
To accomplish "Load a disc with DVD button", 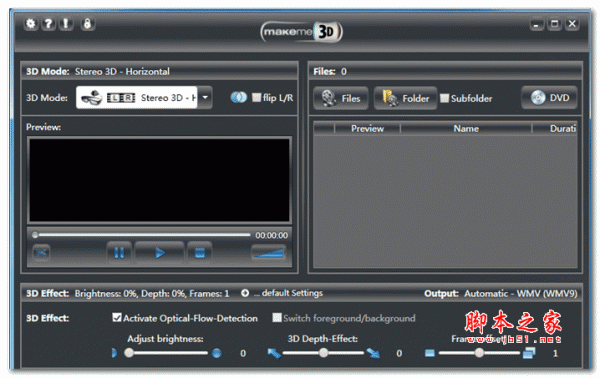I will [549, 98].
